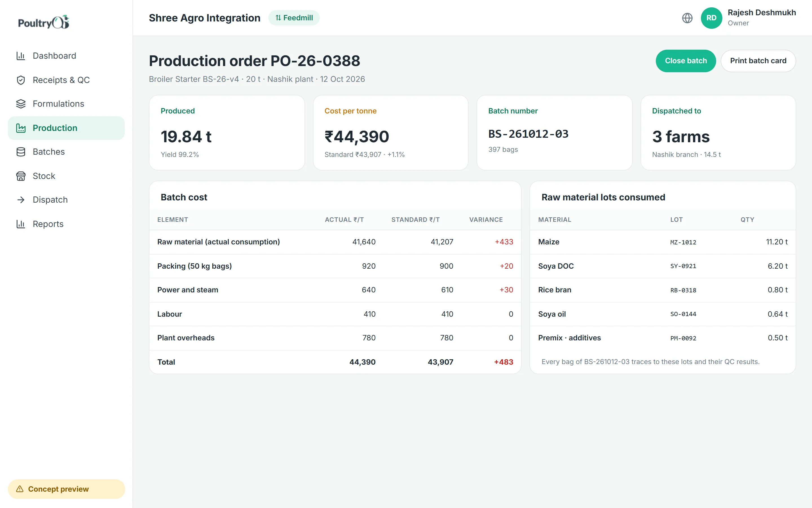The image size is (812, 508).
Task: Click the 3 farms dispatched value
Action: (681, 136)
